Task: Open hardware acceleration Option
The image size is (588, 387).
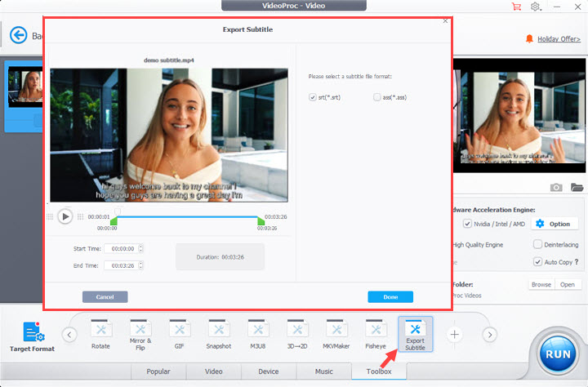Action: (554, 224)
